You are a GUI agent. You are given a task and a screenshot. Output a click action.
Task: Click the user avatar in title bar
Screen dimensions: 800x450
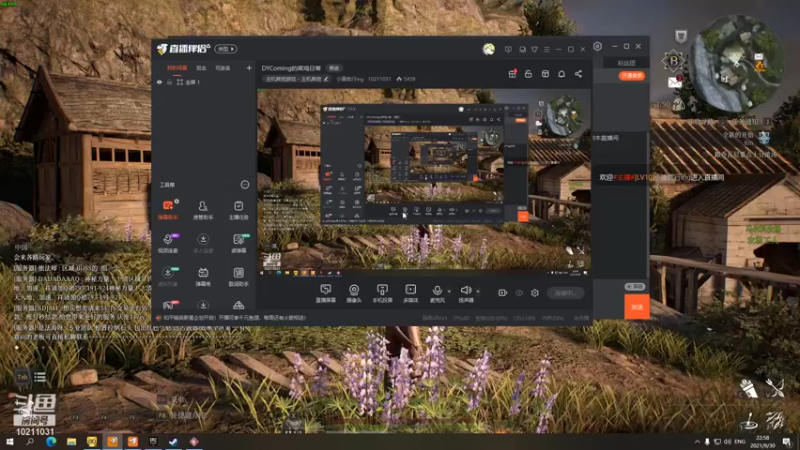[489, 49]
